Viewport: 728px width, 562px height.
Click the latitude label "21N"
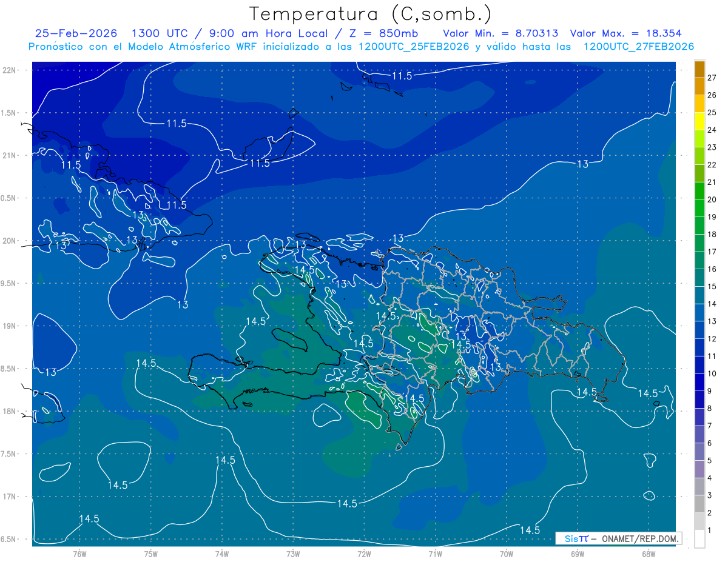(10, 155)
